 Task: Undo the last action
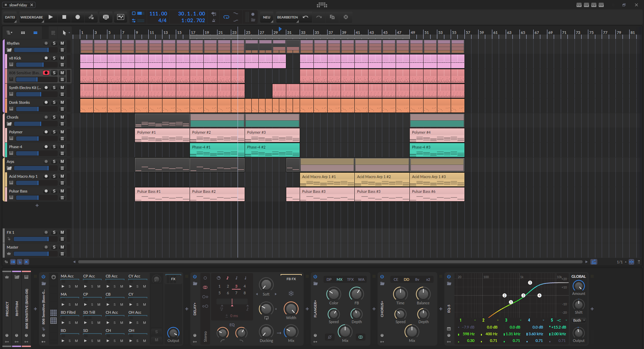[305, 17]
